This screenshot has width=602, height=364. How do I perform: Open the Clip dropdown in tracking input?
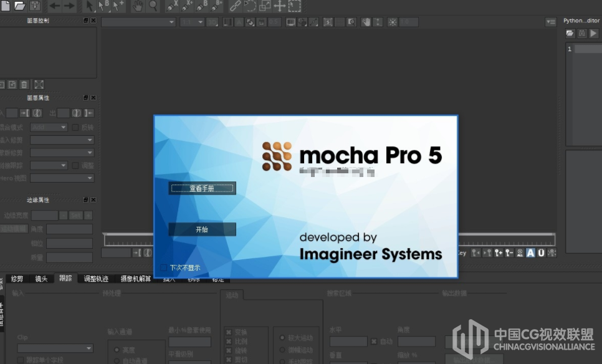(x=55, y=348)
